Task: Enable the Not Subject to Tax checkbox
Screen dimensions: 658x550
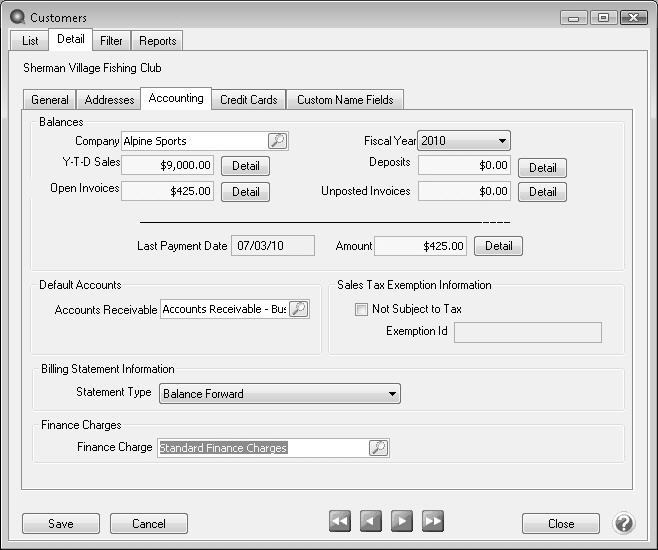Action: point(362,310)
